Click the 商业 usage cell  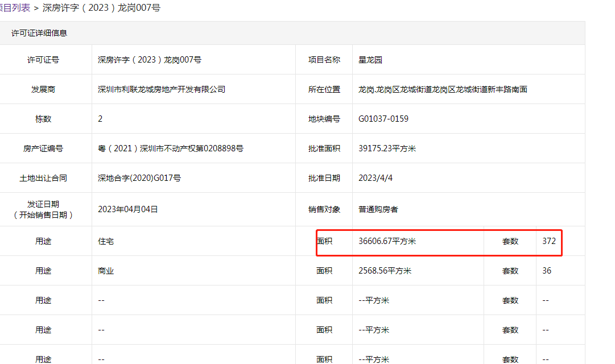[x=106, y=271]
